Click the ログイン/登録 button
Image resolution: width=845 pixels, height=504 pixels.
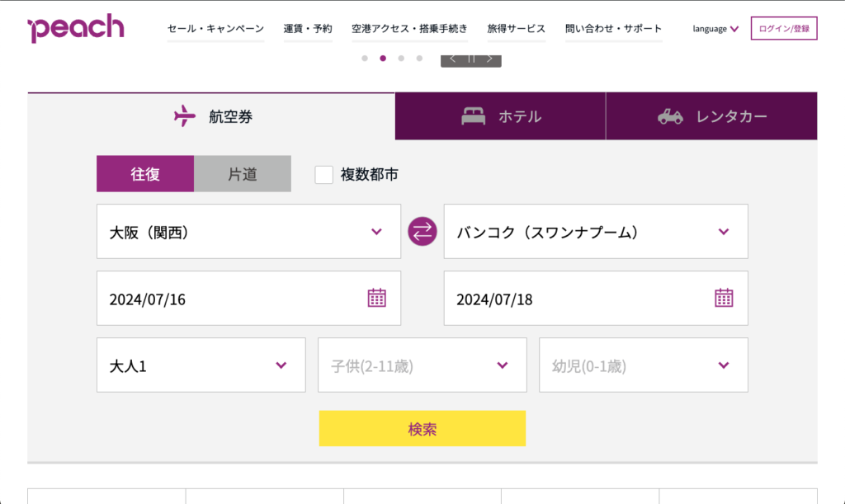click(x=783, y=27)
